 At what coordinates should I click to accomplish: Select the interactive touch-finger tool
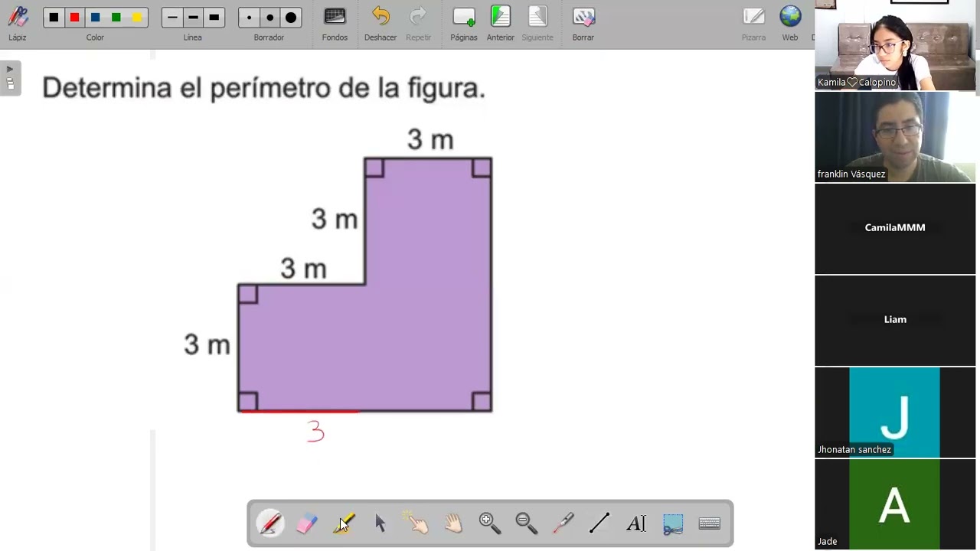coord(417,523)
